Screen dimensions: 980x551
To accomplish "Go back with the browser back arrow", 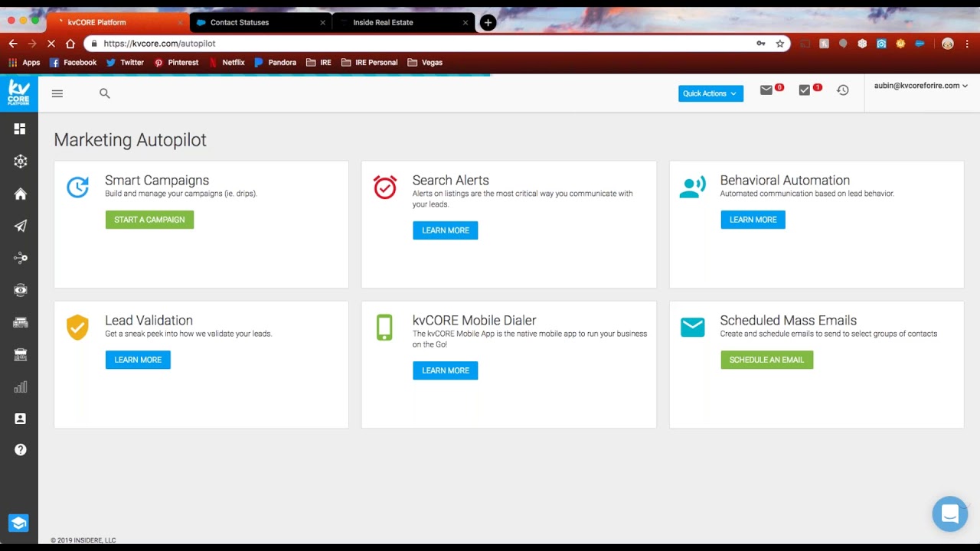I will coord(13,44).
